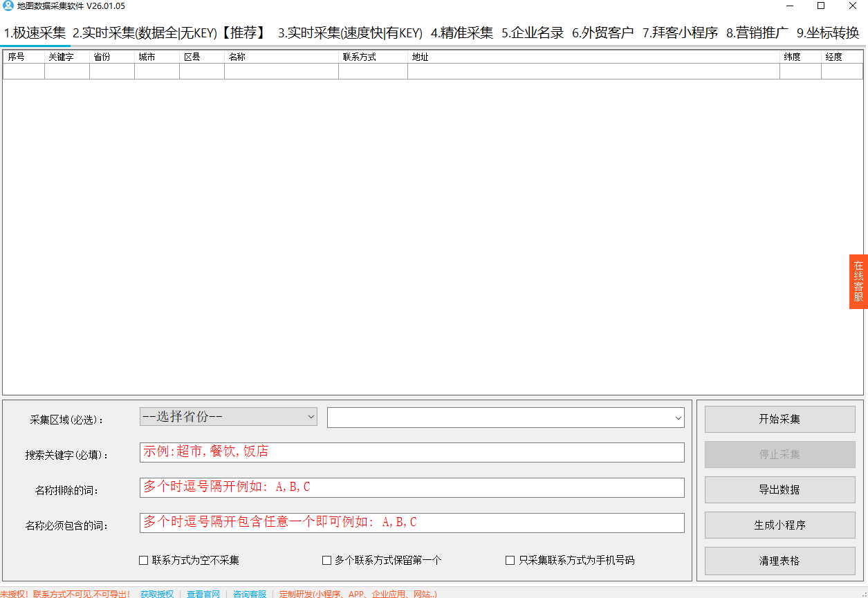The height and width of the screenshot is (598, 868).
Task: Clear the table with 清理表格
Action: tap(780, 561)
